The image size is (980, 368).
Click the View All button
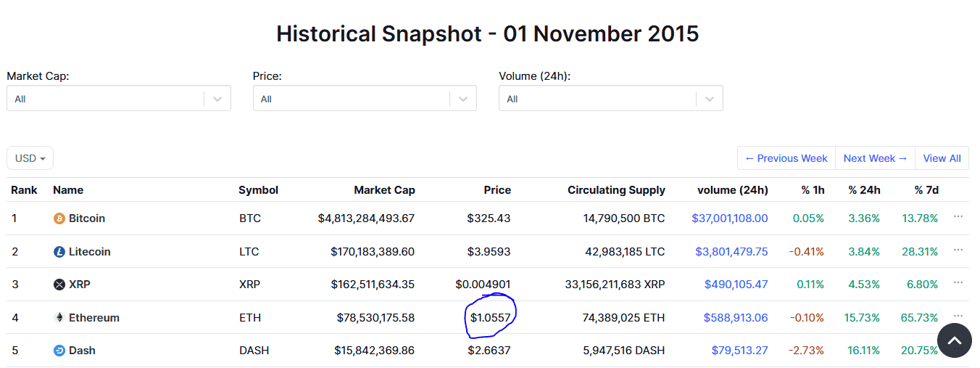[942, 158]
